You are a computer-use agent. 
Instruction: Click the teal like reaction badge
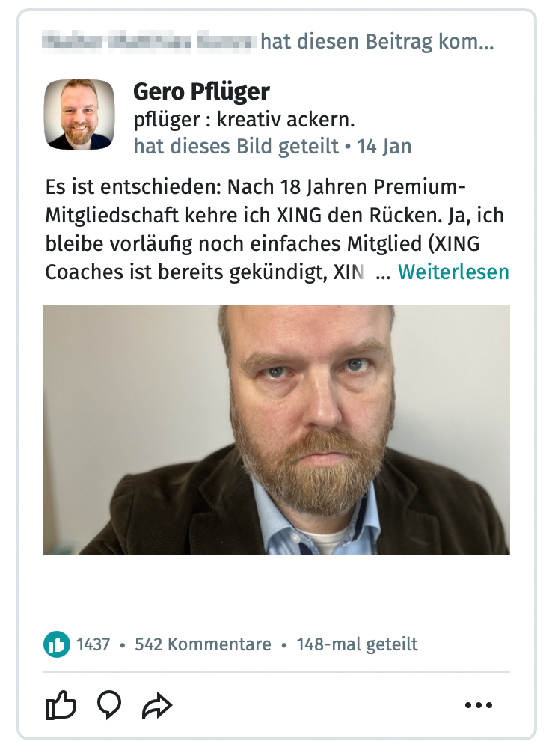click(57, 644)
